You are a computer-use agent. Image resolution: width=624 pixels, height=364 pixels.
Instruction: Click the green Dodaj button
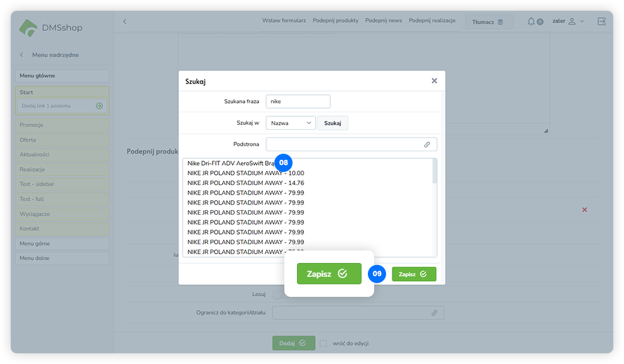tap(293, 343)
